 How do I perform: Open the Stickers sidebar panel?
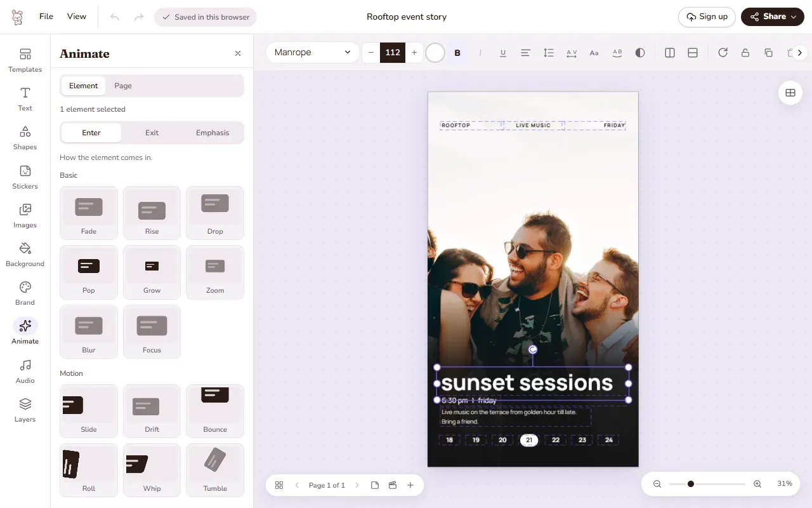pyautogui.click(x=25, y=177)
